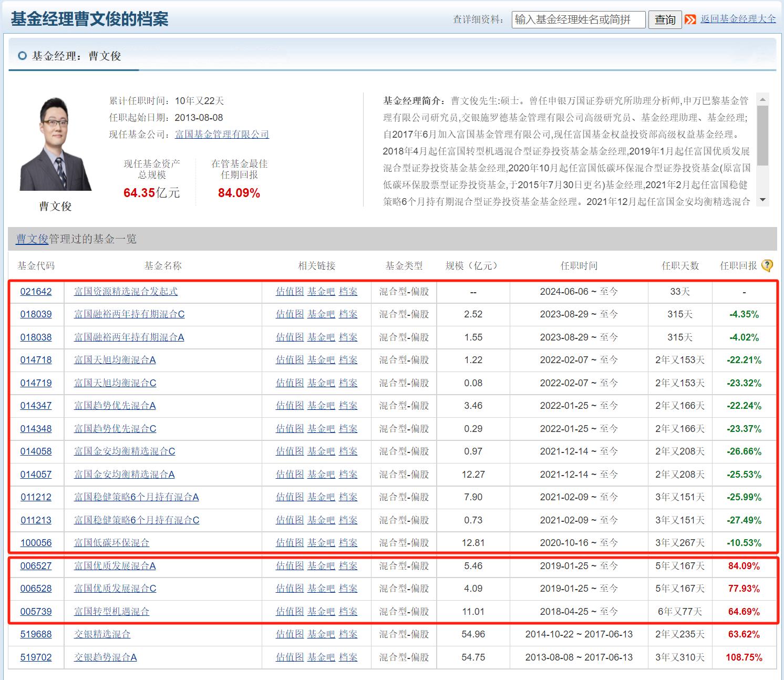Open fund code 014058
This screenshot has height=680, width=784.
click(x=36, y=451)
